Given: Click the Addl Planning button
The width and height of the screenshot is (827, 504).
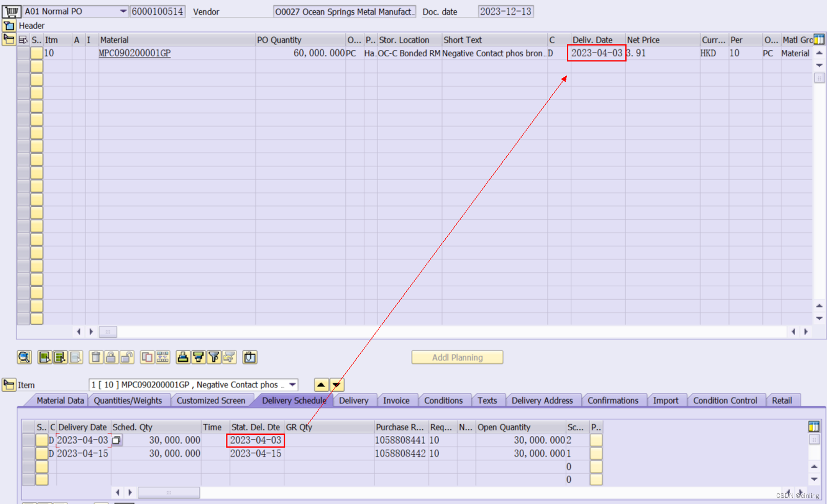Looking at the screenshot, I should click(x=457, y=357).
